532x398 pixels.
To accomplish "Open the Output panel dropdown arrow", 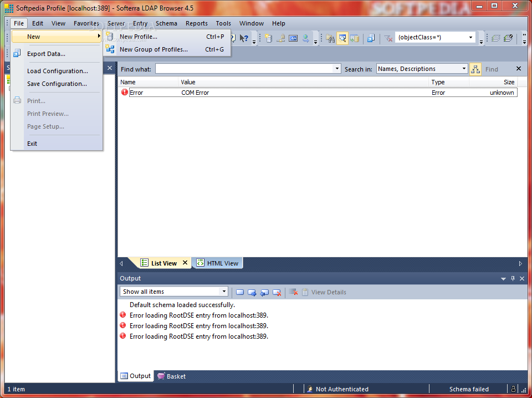I will pyautogui.click(x=503, y=279).
